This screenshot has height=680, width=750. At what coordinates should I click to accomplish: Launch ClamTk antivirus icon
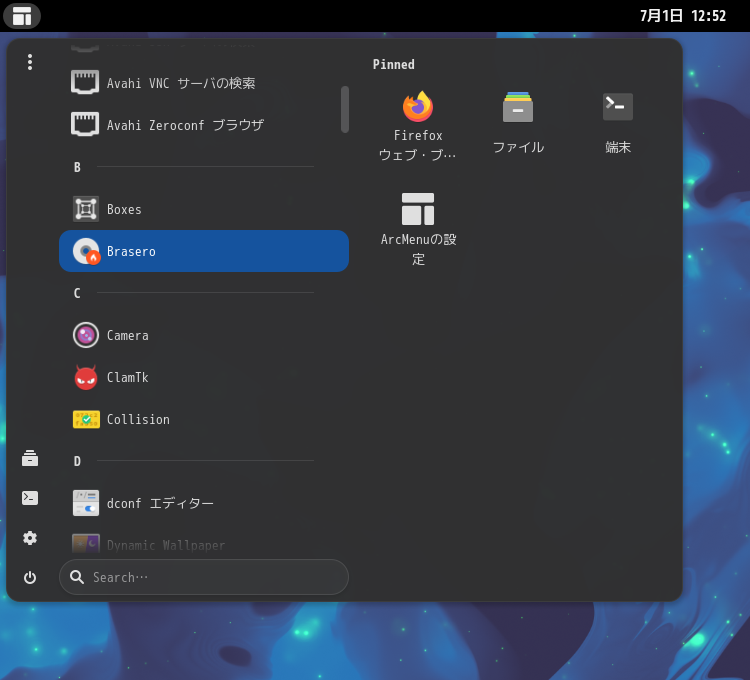point(86,377)
